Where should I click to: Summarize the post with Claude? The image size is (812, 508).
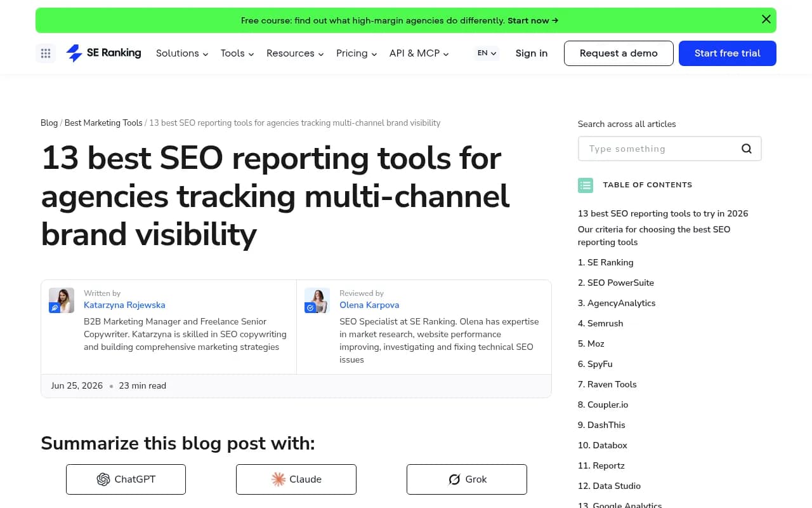click(x=296, y=479)
